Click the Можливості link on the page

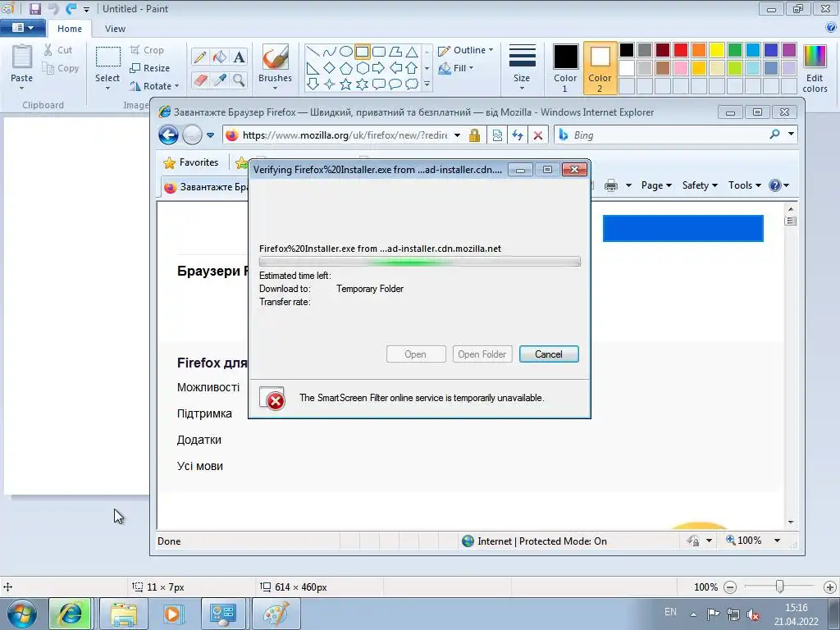tap(208, 387)
